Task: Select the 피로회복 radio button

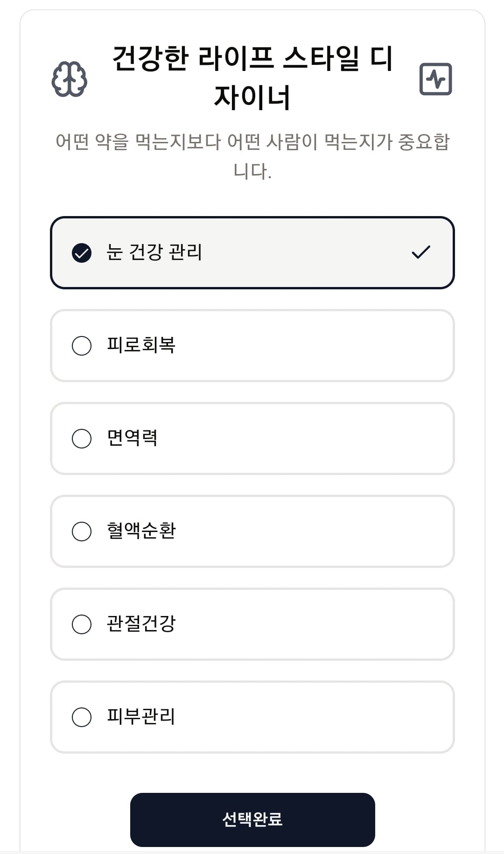Action: (x=82, y=346)
